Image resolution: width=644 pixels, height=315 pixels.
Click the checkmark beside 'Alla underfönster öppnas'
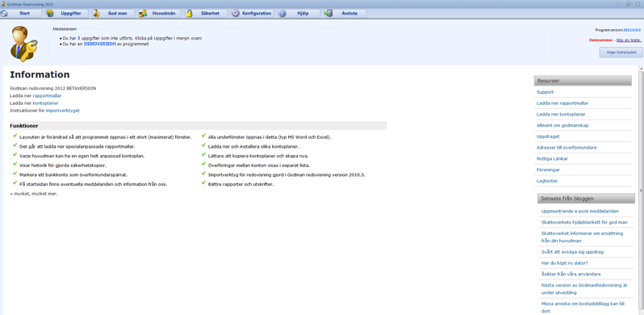(203, 136)
